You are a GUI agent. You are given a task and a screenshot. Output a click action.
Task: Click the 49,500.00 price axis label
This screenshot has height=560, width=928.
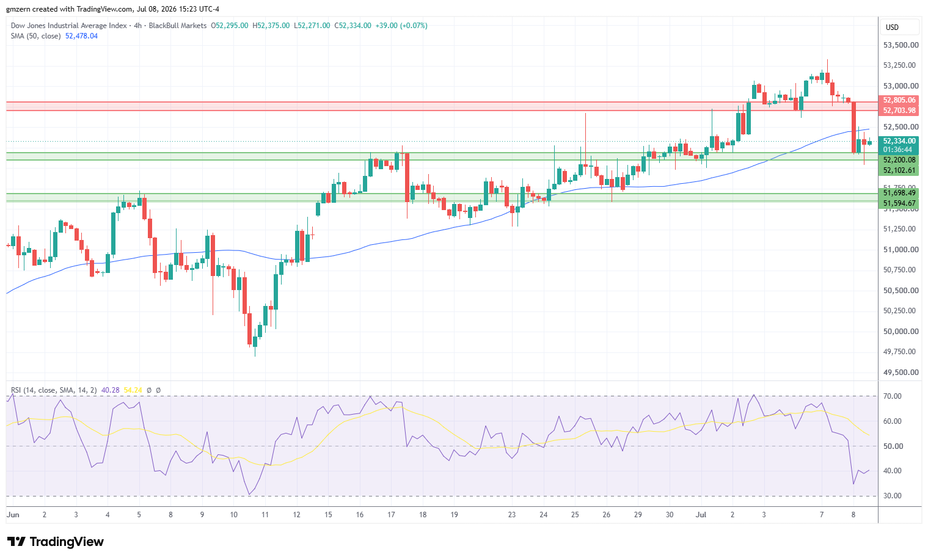901,373
